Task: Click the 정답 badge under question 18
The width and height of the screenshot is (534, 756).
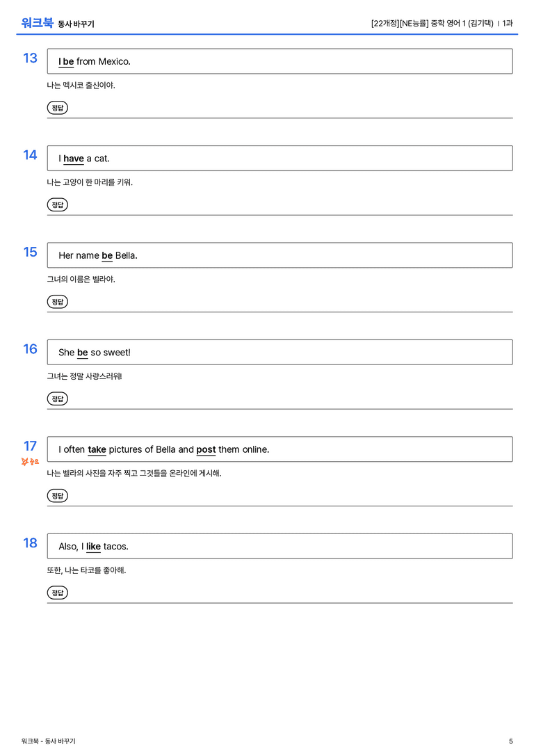Action: point(57,593)
